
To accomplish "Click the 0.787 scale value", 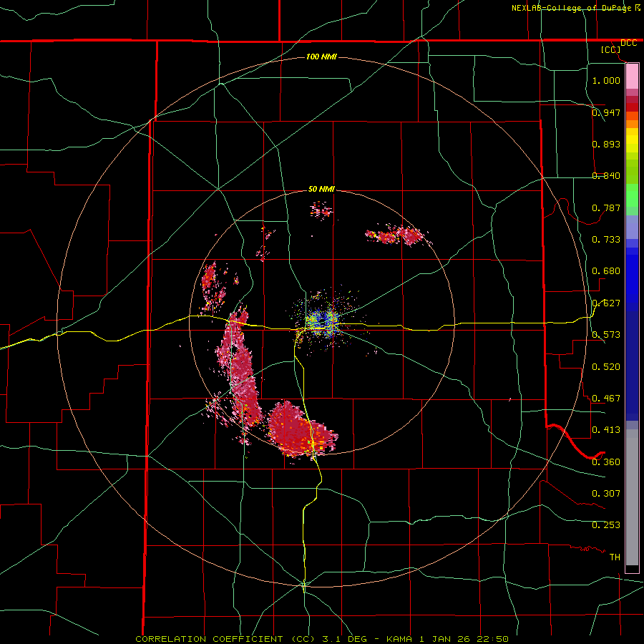I will tap(606, 208).
